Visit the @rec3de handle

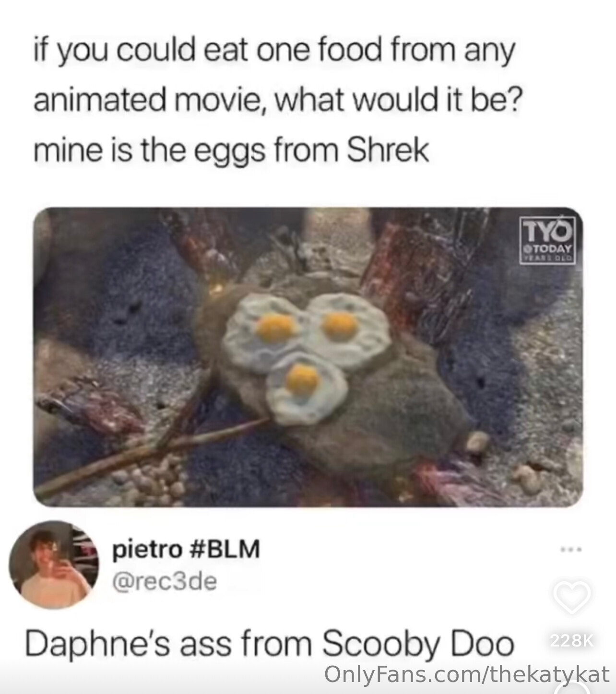[x=165, y=581]
